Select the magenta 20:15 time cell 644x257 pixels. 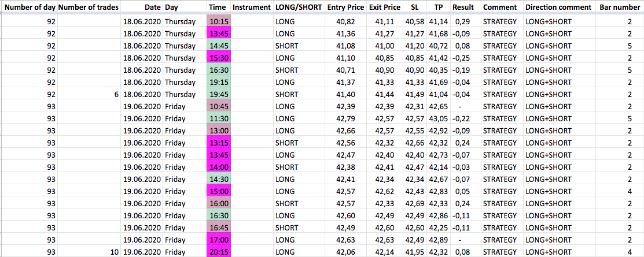click(x=218, y=252)
